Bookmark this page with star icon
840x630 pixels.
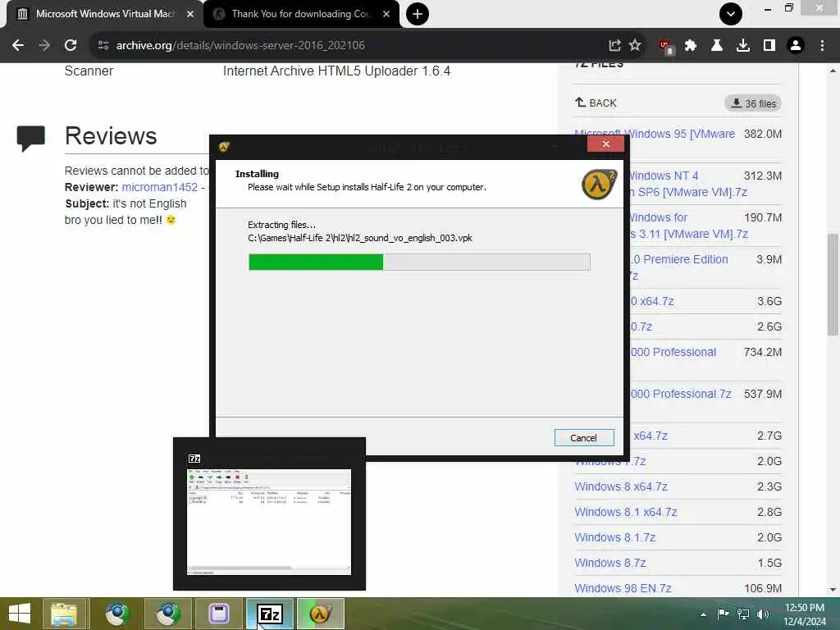click(635, 45)
